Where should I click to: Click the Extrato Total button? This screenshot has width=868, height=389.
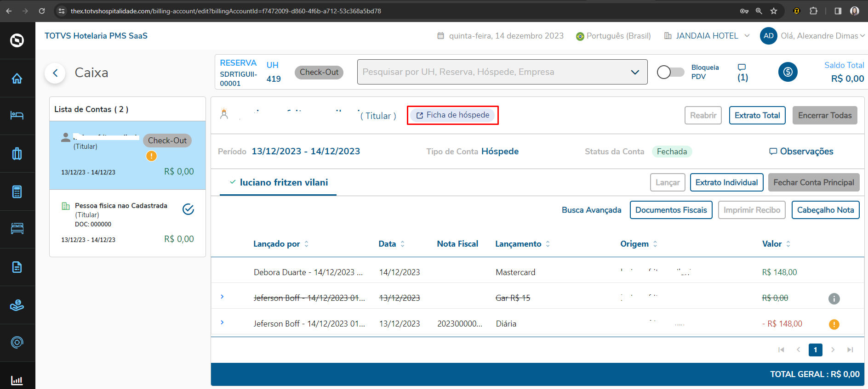(x=757, y=115)
